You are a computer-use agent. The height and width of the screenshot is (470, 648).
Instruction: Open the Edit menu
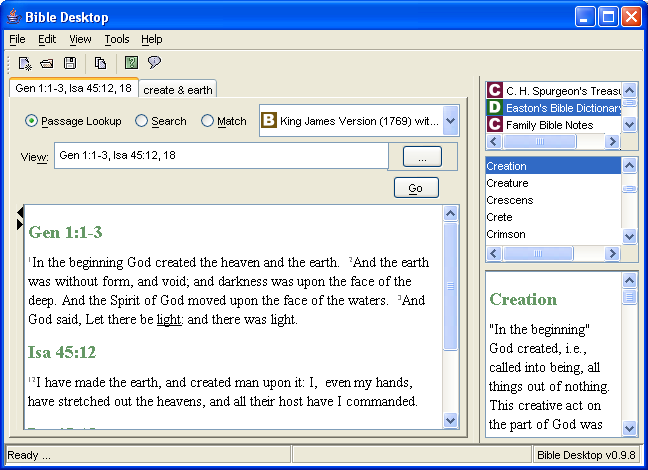47,39
